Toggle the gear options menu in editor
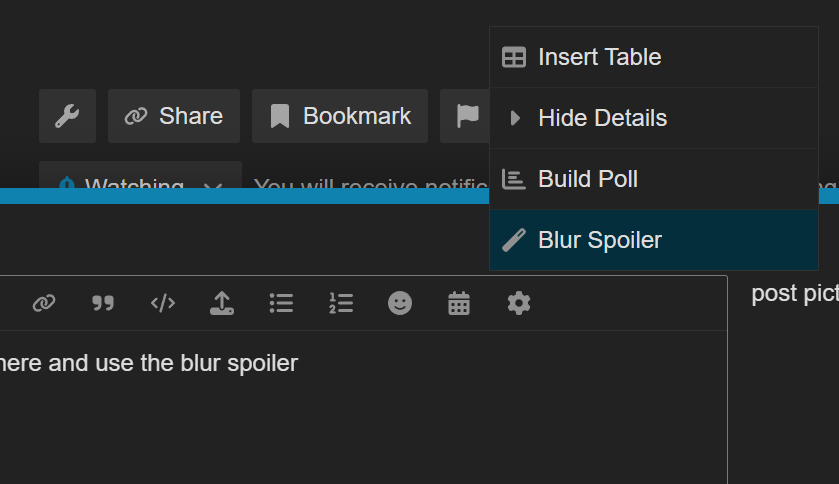The width and height of the screenshot is (839, 484). pyautogui.click(x=518, y=303)
